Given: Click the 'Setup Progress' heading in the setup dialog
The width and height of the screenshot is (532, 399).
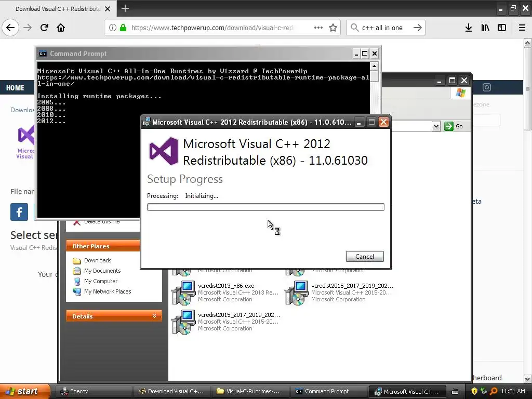Looking at the screenshot, I should pyautogui.click(x=185, y=179).
